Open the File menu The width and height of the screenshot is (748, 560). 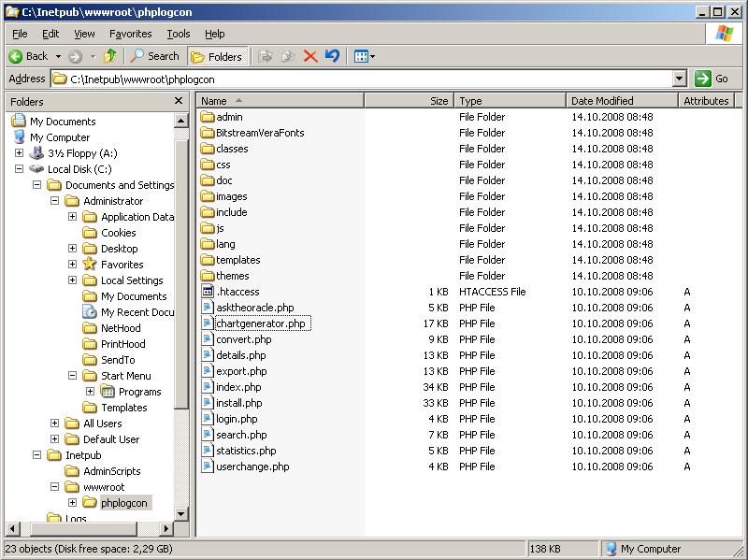click(x=20, y=34)
